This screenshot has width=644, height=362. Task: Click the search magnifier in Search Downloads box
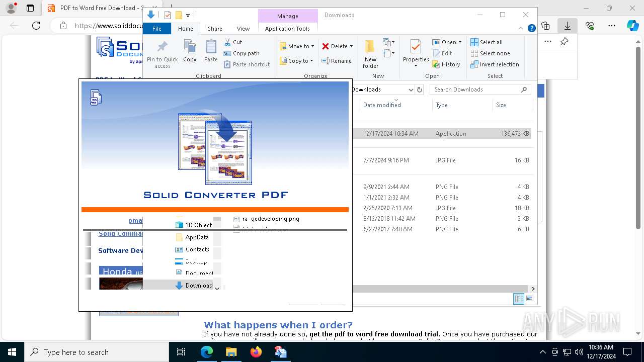pos(524,89)
